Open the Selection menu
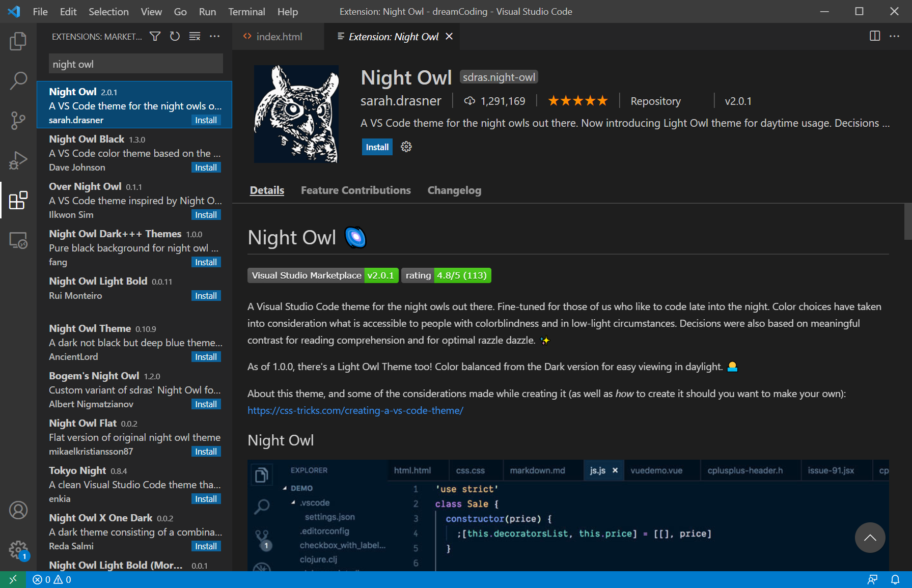The width and height of the screenshot is (912, 588). (x=108, y=12)
